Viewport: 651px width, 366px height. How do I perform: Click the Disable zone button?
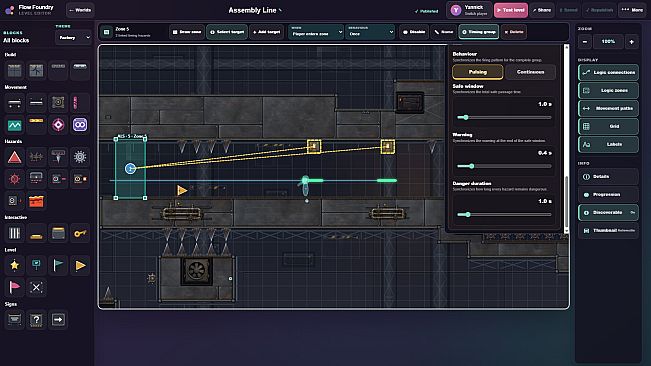coord(414,32)
